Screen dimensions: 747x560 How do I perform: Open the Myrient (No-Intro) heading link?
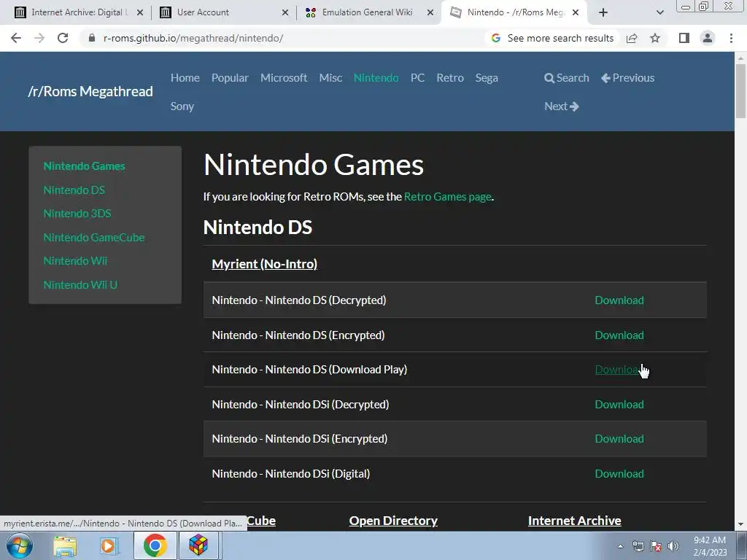pos(264,264)
